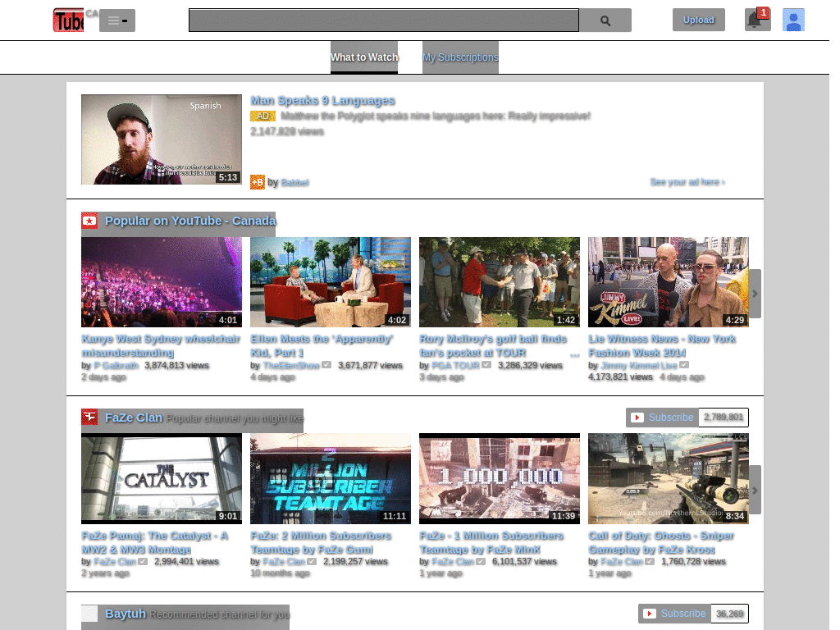Viewport: 840px width, 630px height.
Task: Play 2 Million Subscribers Teamtage thumbnail
Action: click(x=331, y=478)
